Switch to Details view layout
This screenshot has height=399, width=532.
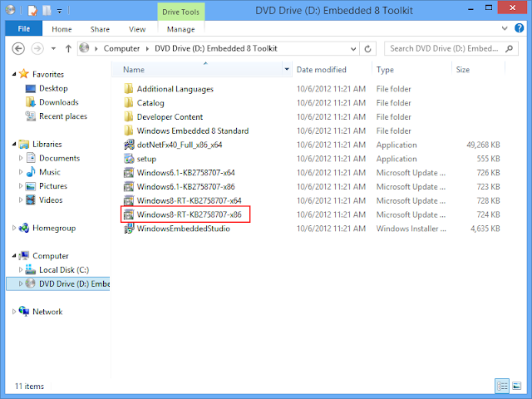[502, 386]
